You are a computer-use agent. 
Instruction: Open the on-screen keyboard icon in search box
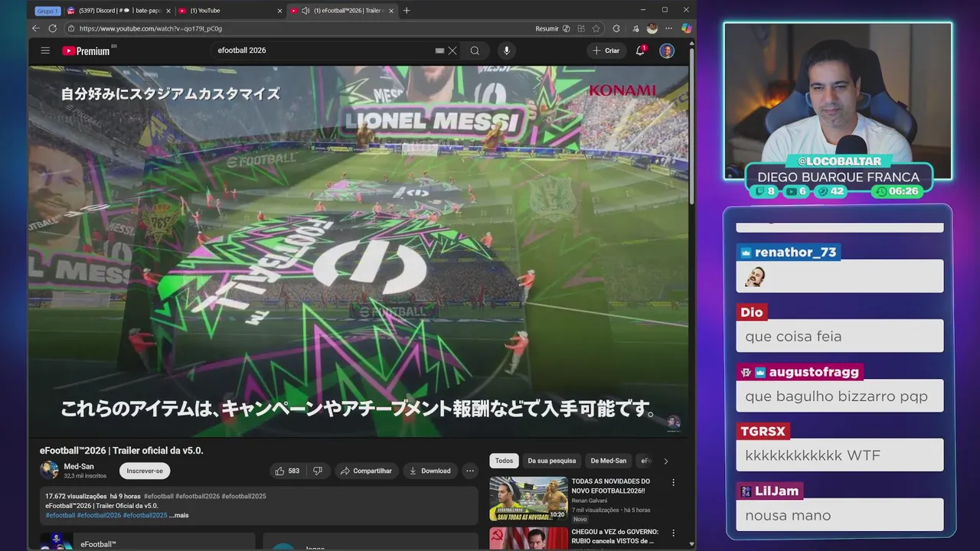(x=439, y=51)
